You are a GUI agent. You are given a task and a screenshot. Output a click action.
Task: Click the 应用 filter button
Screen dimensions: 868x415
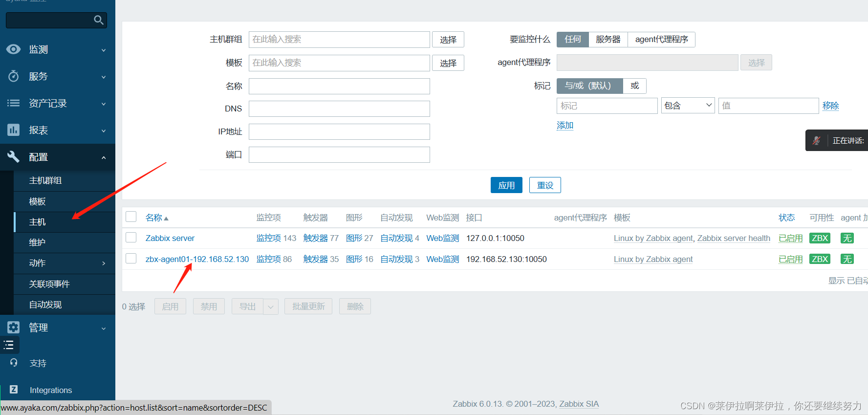[506, 185]
